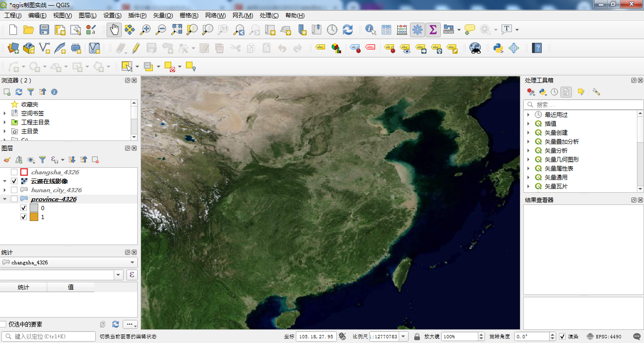This screenshot has width=644, height=343.
Task: Uncheck the 云遥在线影像 layer checkbox
Action: [x=14, y=181]
